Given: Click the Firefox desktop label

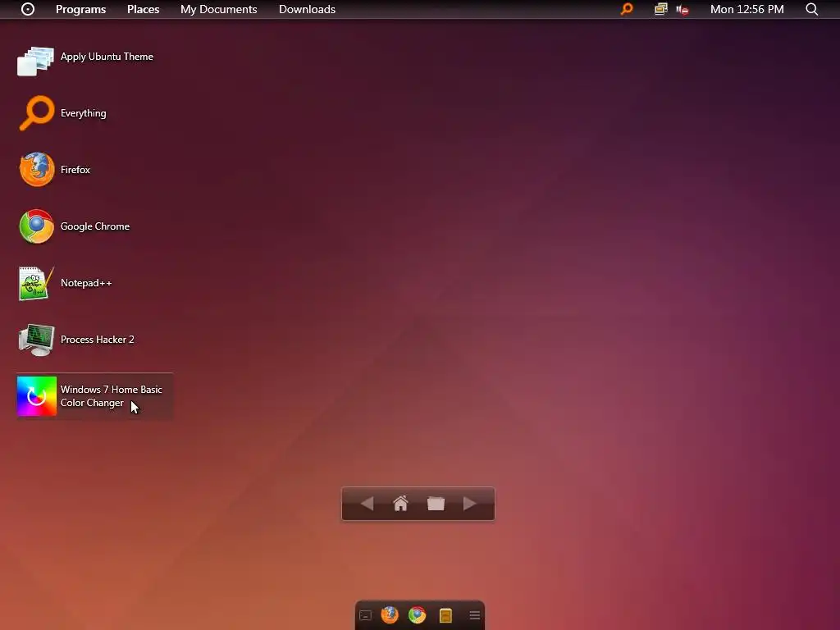Looking at the screenshot, I should point(75,169).
